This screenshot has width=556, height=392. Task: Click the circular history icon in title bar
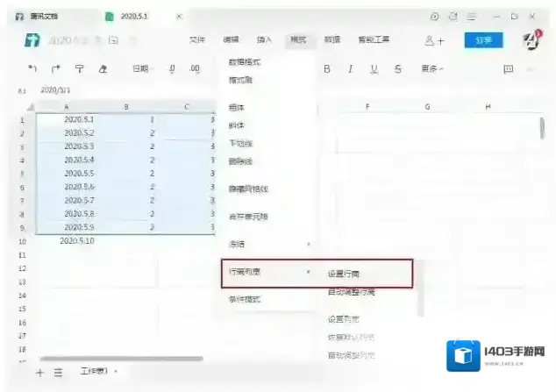click(434, 17)
